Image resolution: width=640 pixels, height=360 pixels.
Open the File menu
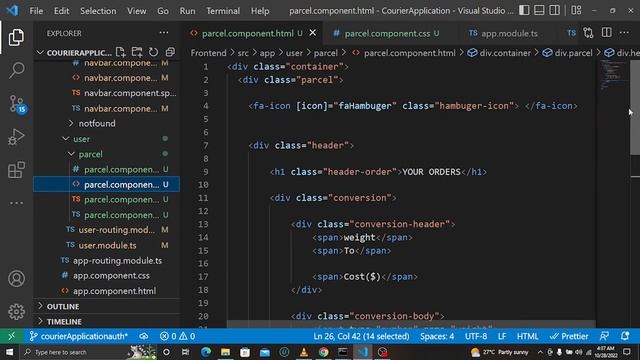click(x=36, y=11)
